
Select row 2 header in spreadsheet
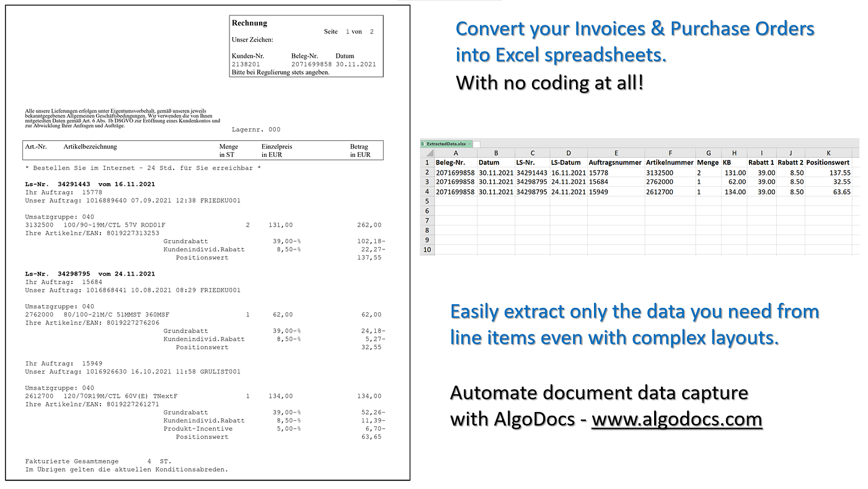pyautogui.click(x=427, y=173)
